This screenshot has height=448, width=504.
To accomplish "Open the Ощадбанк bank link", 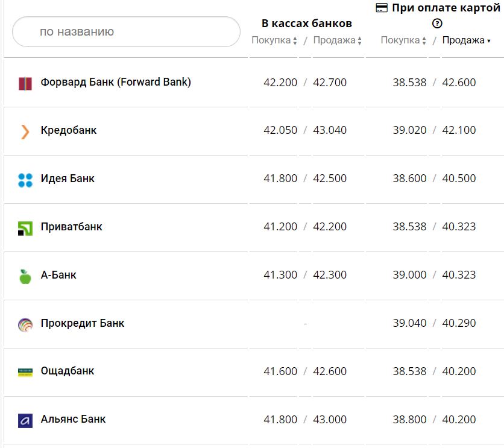I will point(68,371).
